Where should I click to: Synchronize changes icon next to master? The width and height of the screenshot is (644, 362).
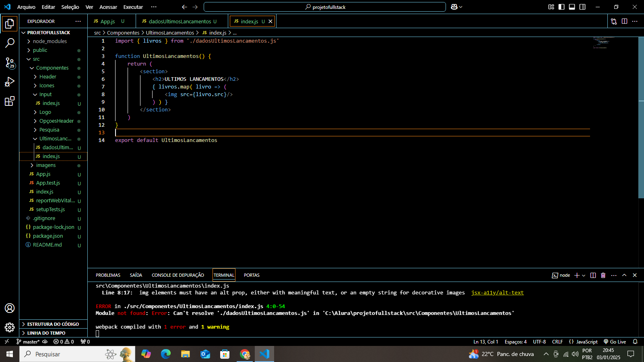tap(45, 341)
